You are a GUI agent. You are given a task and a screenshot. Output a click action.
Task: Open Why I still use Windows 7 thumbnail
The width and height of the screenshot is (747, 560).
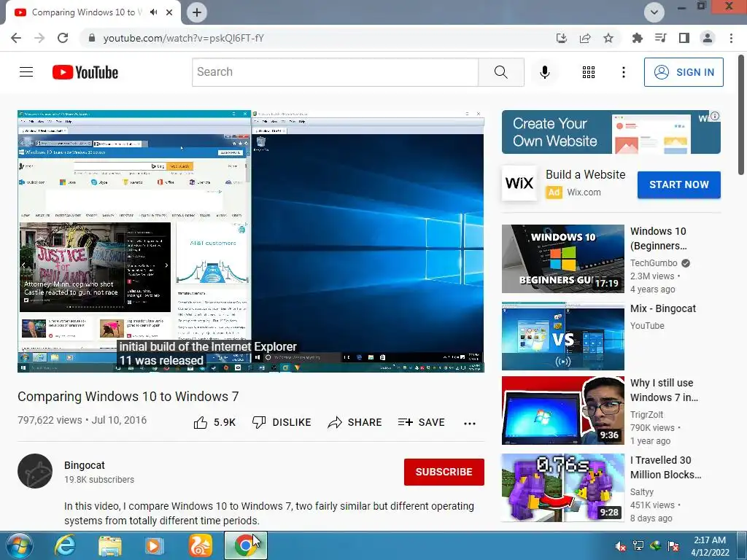point(563,411)
